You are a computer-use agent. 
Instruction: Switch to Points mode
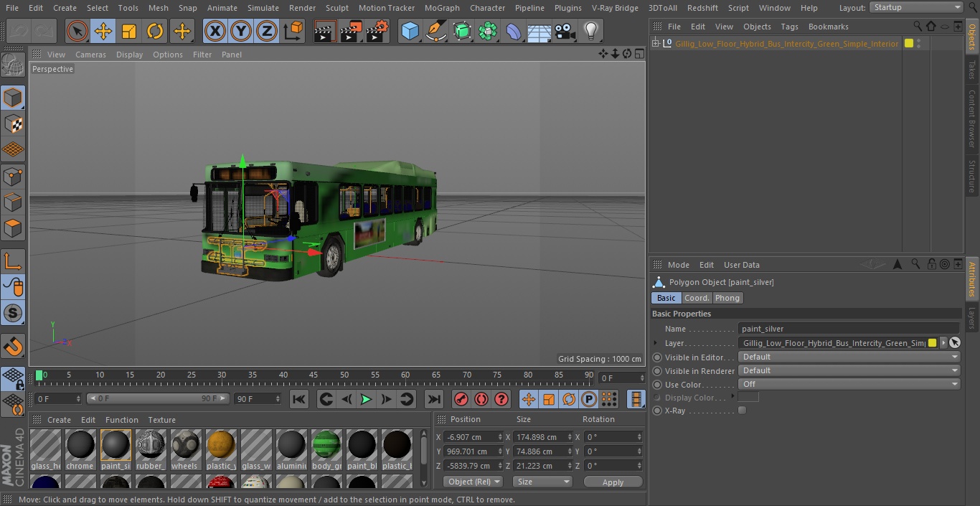tap(13, 176)
